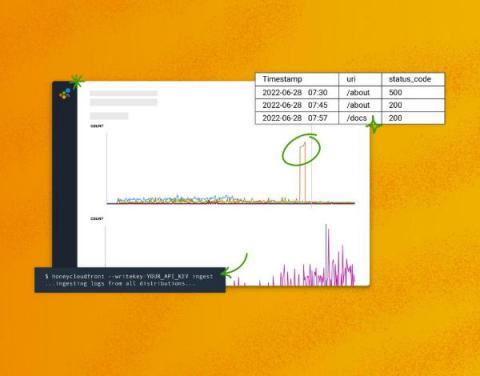Click the COUNT label above the lower chart

[x=97, y=219]
